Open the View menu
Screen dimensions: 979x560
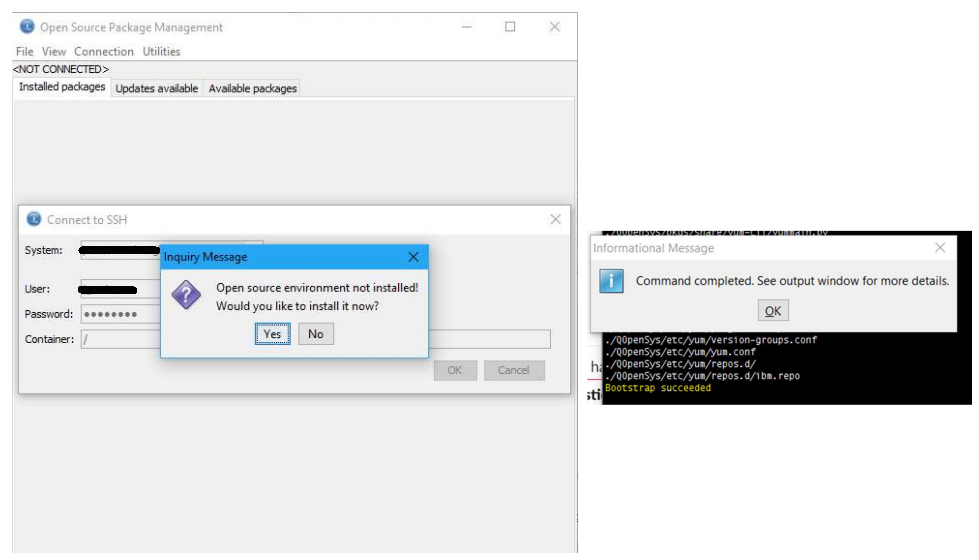54,51
